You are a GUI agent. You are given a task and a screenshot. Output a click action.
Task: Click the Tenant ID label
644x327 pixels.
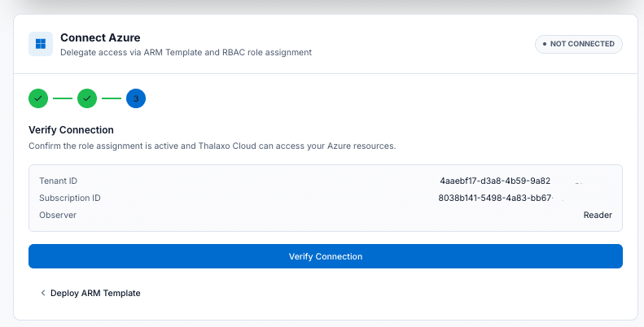pos(58,181)
